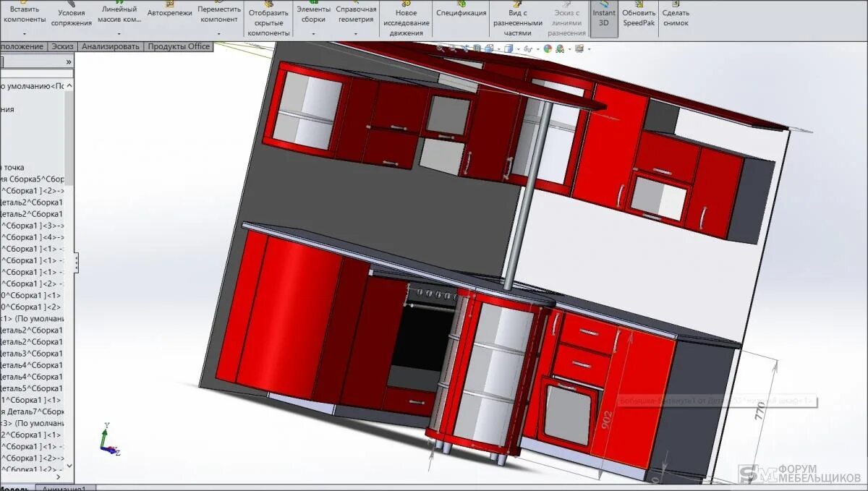Click Сделать снимок button
868x491 pixels.
(x=676, y=15)
